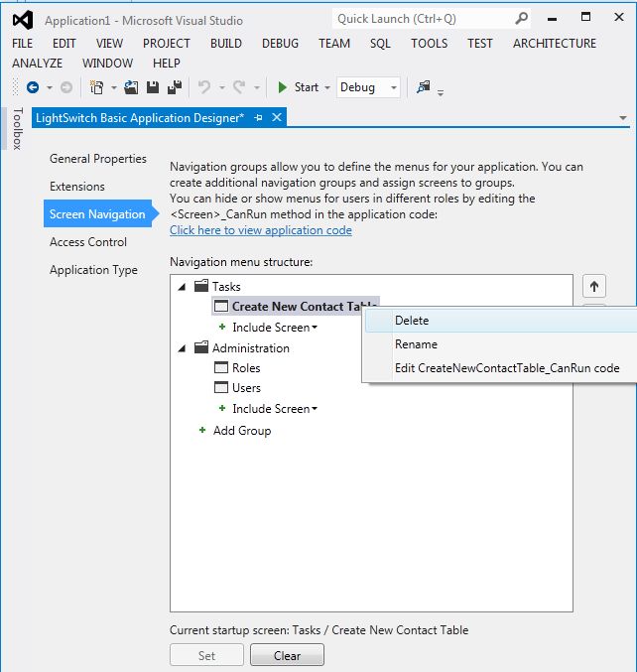Open the DEBUG menu
Screen dimensions: 637x672
click(x=280, y=44)
